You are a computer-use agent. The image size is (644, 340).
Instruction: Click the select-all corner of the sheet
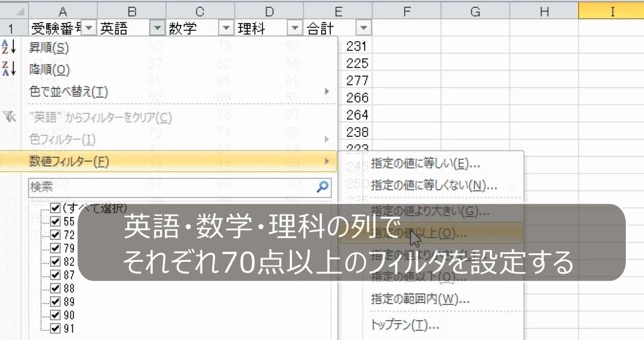click(x=14, y=11)
